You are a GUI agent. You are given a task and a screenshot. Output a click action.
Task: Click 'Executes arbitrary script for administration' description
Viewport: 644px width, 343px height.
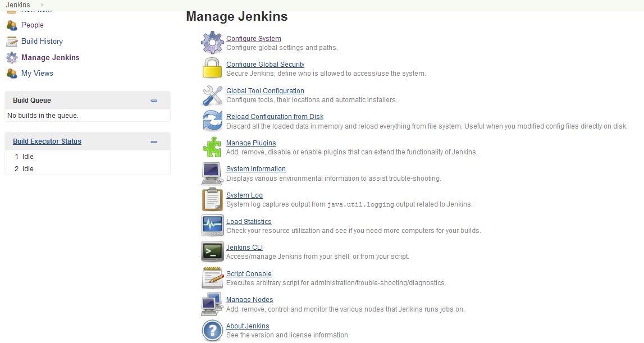point(336,282)
